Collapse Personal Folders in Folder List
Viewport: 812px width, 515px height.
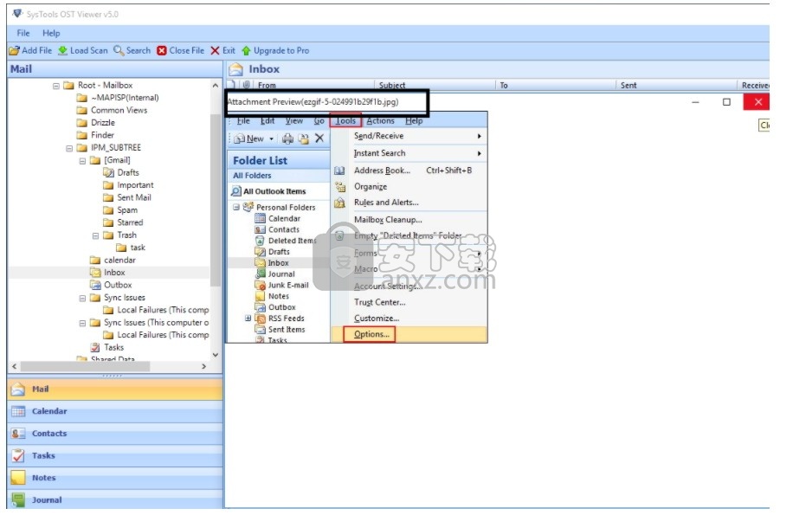(235, 207)
